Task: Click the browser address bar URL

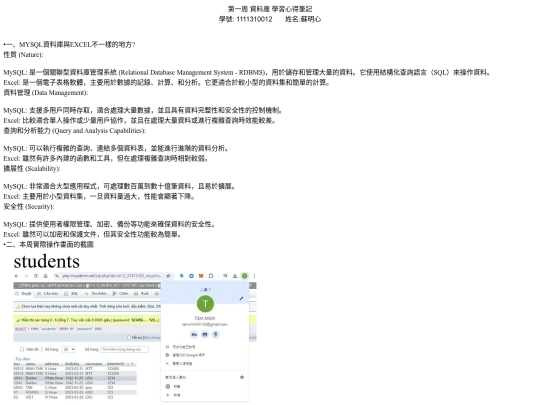Action: [112, 276]
